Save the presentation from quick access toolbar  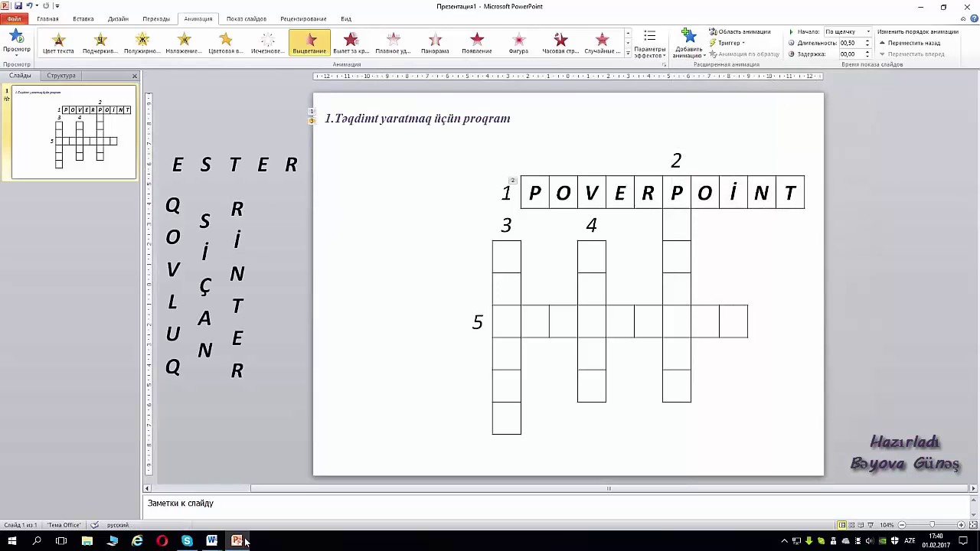coord(18,6)
